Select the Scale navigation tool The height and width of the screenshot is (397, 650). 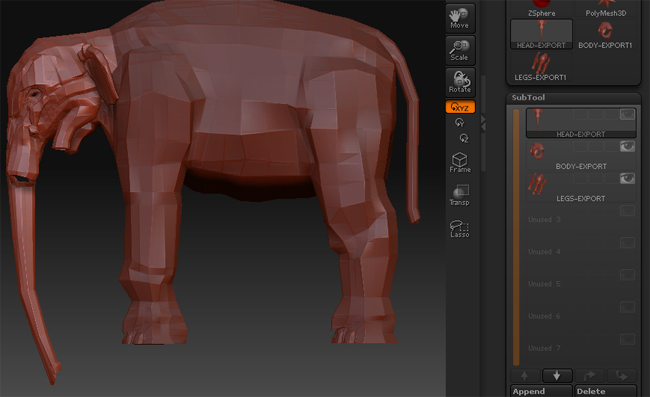point(460,51)
